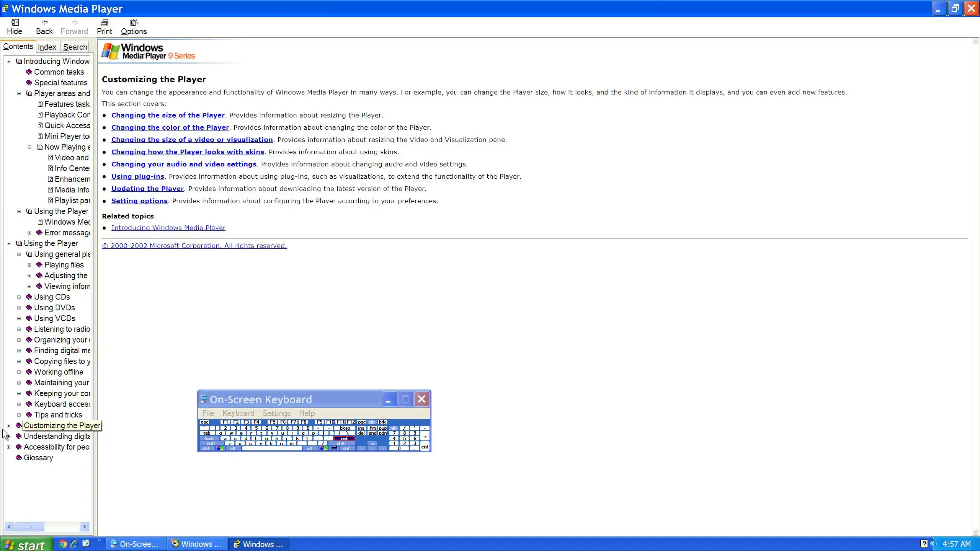The height and width of the screenshot is (551, 980).
Task: Click the Print toolbar icon
Action: point(104,22)
